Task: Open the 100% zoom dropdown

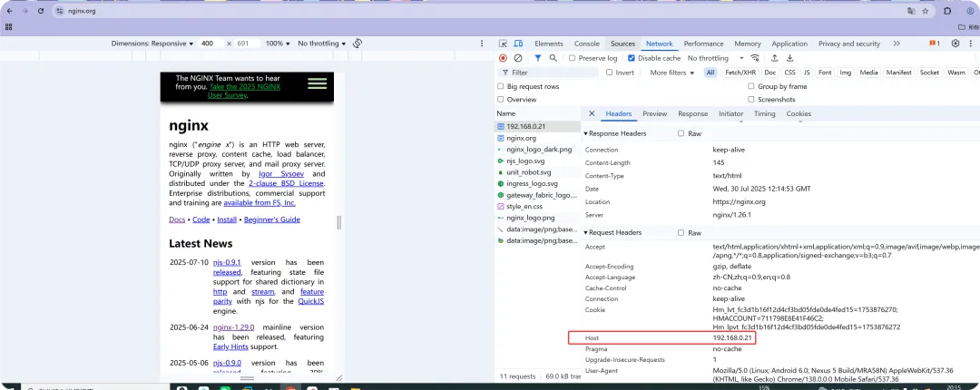Action: (x=278, y=44)
